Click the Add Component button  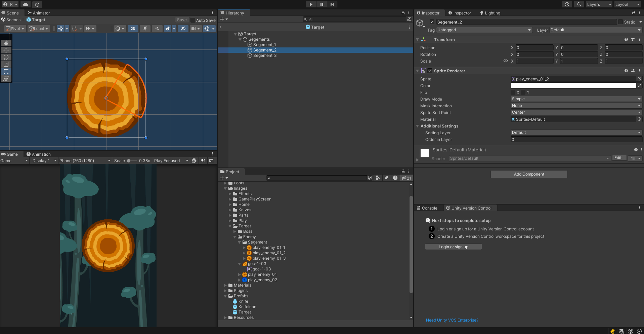[529, 174]
